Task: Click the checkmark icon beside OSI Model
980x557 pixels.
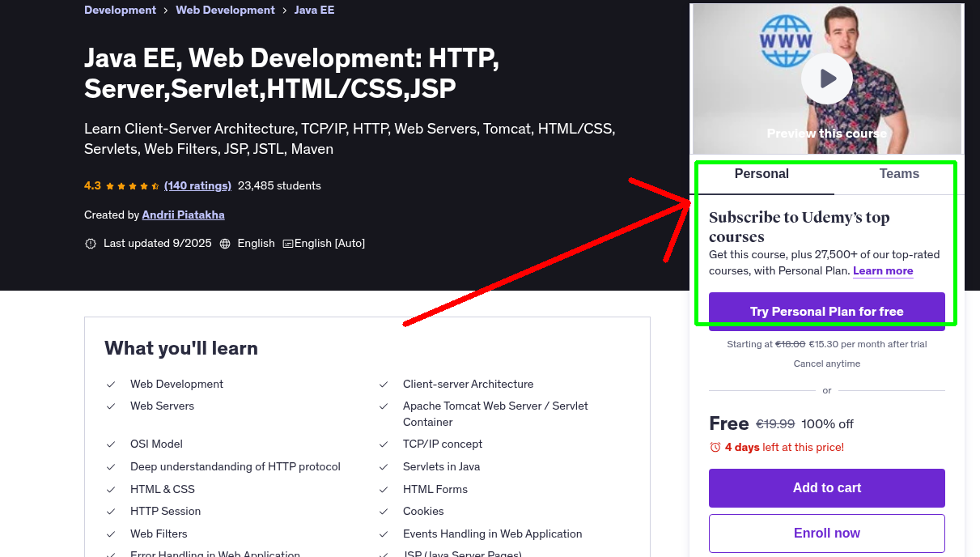Action: tap(111, 444)
